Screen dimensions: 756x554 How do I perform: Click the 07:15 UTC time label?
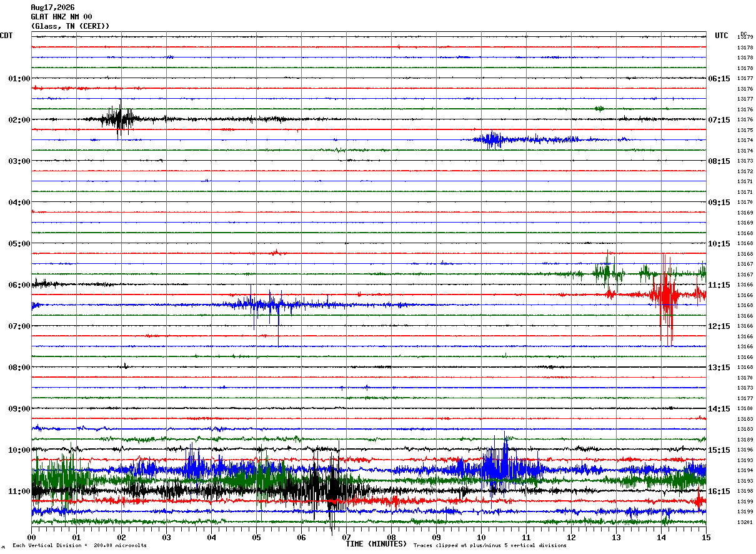pyautogui.click(x=719, y=120)
